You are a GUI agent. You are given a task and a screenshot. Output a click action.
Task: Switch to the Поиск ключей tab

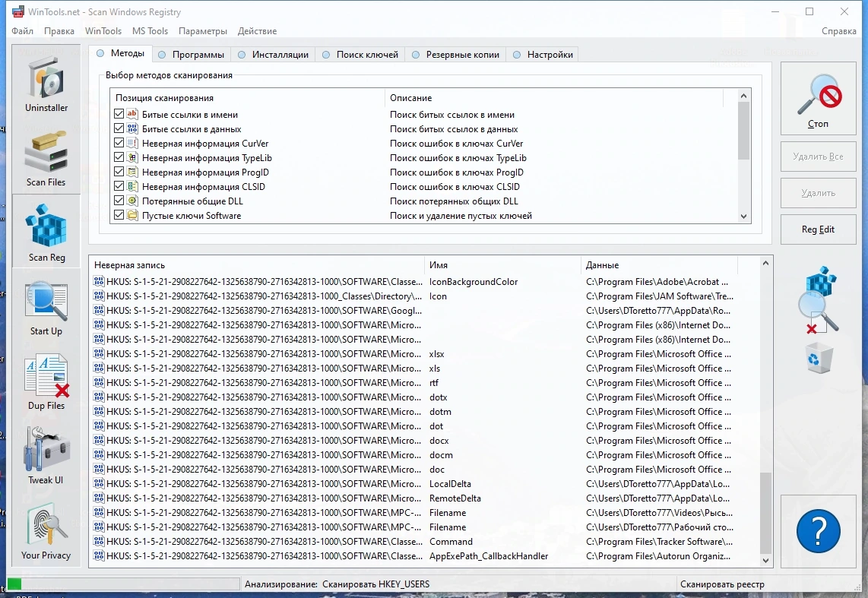coord(360,54)
